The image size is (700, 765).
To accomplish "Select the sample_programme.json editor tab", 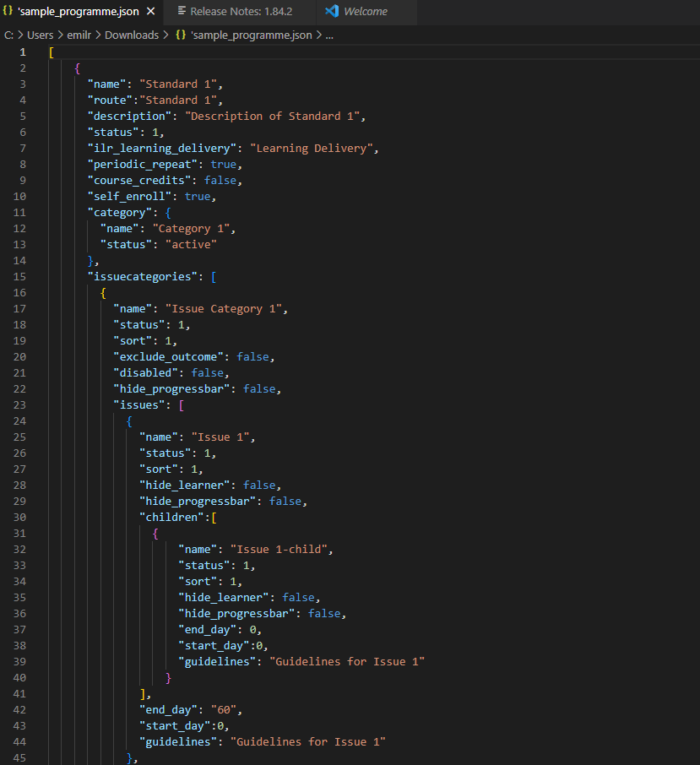I will (x=78, y=12).
